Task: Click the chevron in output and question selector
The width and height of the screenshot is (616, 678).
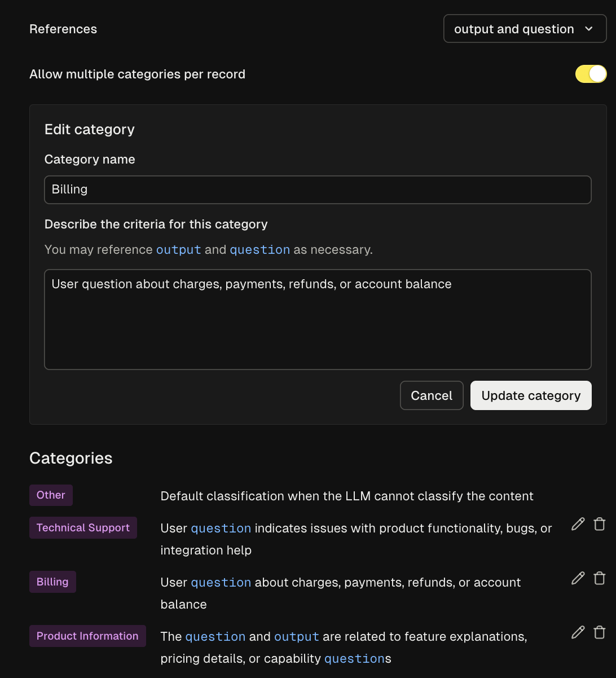Action: click(589, 29)
